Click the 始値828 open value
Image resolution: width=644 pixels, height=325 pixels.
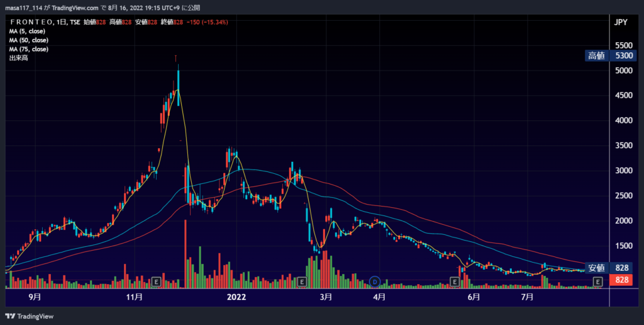95,22
